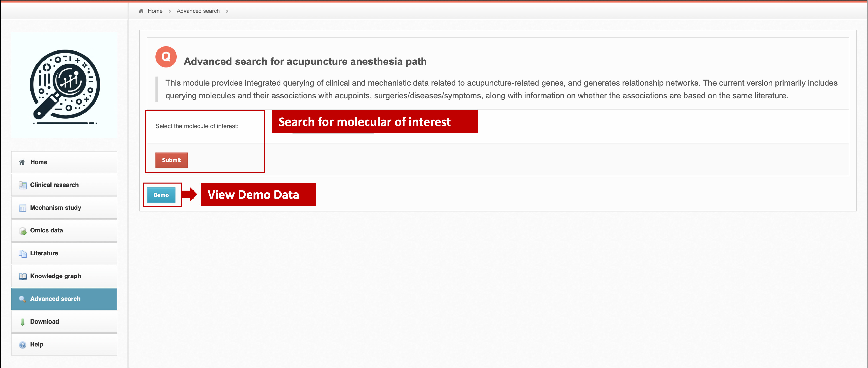The height and width of the screenshot is (368, 868).
Task: Click the Help question mark icon
Action: tap(23, 345)
